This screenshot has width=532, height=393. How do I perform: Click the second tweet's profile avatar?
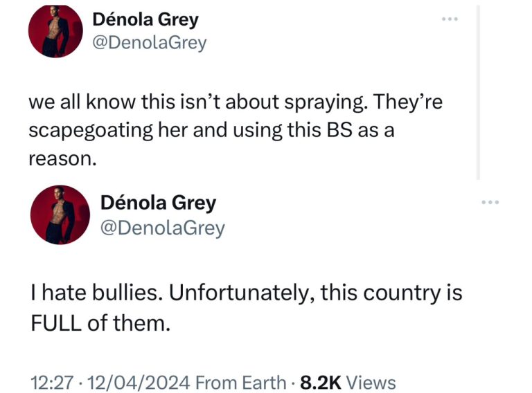click(62, 214)
